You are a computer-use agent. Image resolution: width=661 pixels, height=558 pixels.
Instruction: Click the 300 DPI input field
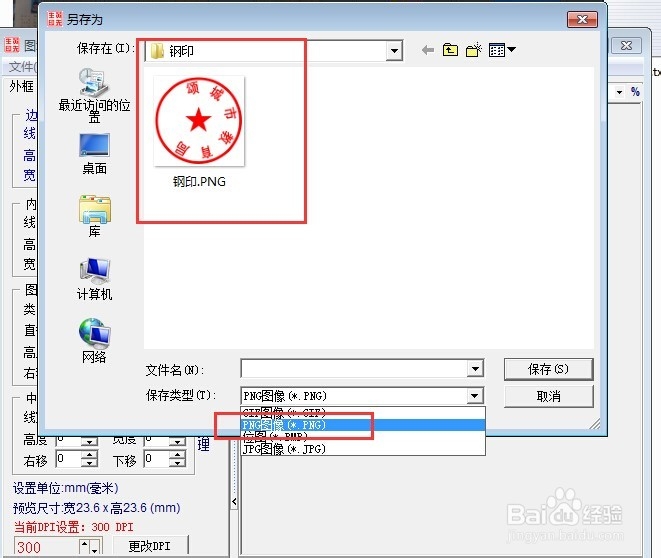[x=46, y=547]
